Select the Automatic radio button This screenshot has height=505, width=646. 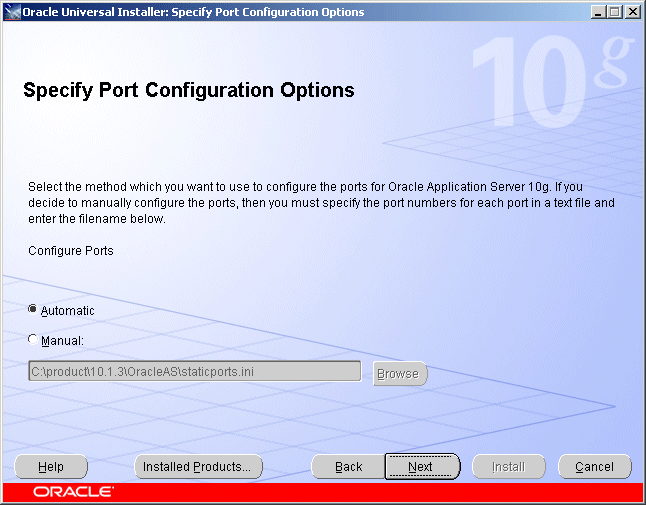(33, 309)
